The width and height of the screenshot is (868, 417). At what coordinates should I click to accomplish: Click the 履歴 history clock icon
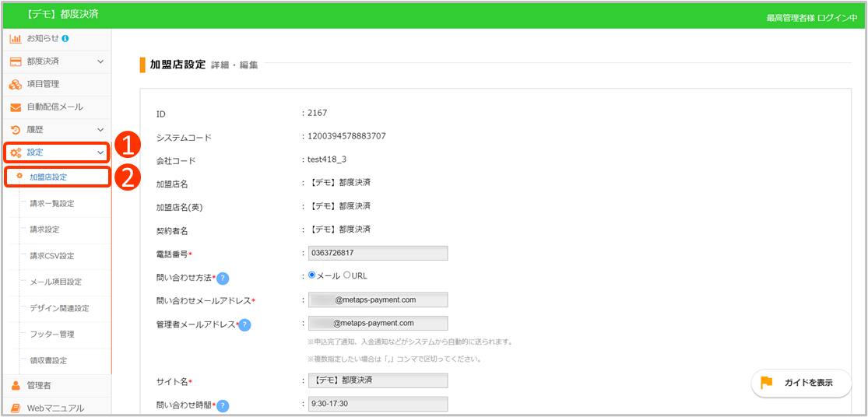[x=16, y=129]
